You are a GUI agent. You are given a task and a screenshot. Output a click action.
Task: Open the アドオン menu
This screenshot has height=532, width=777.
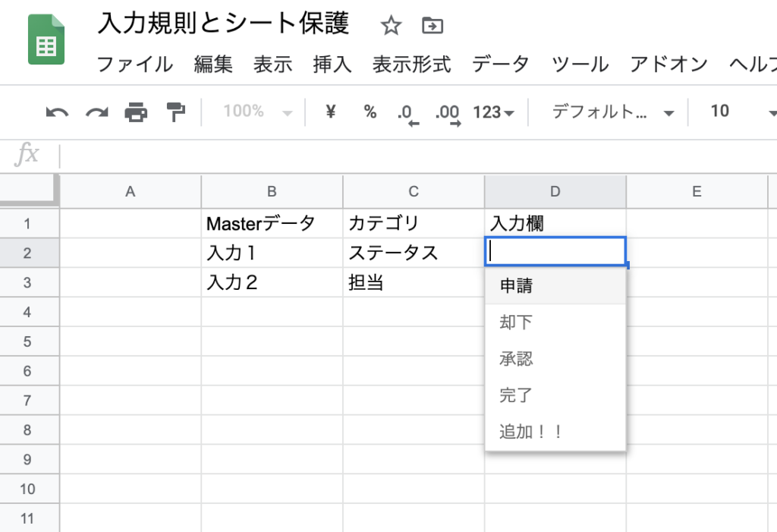tap(668, 65)
